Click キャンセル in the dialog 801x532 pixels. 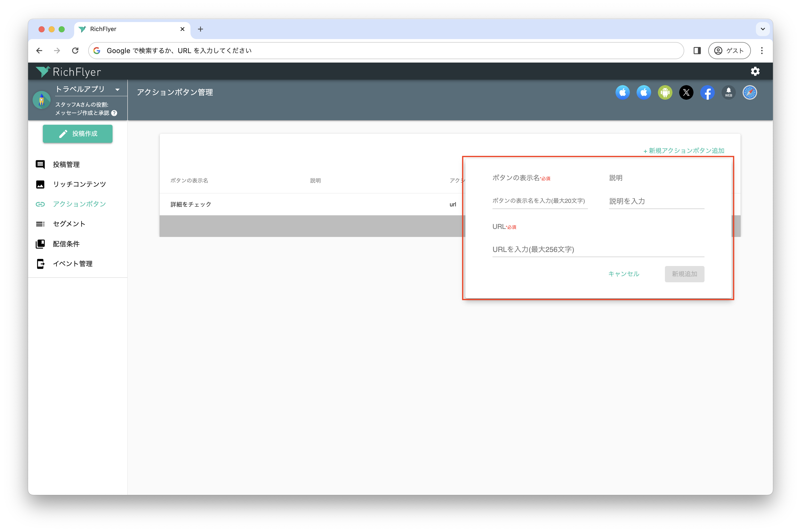coord(624,274)
